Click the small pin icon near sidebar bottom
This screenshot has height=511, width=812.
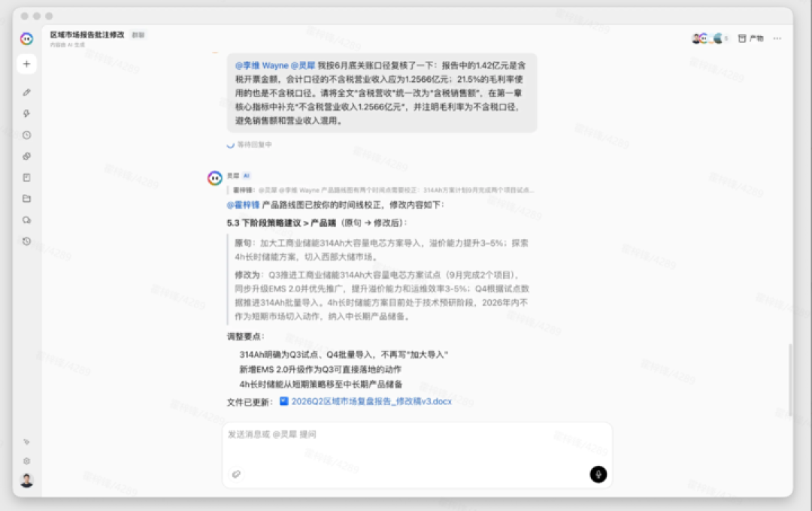click(x=26, y=442)
